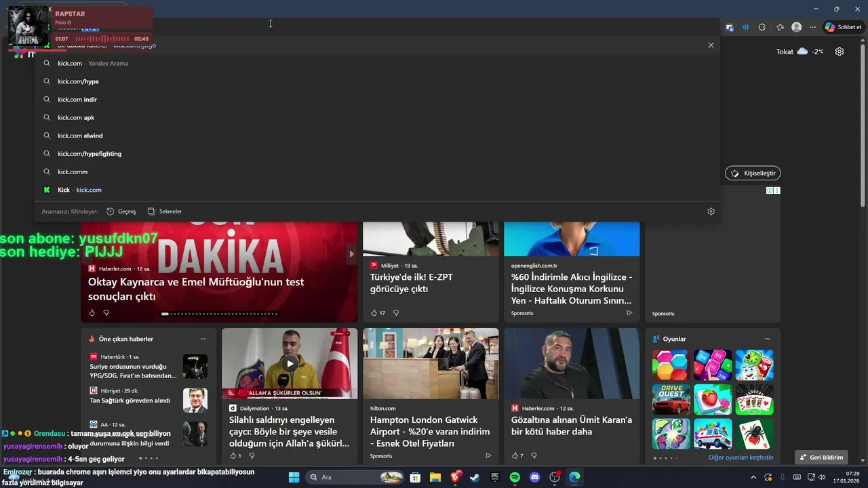Open Suriye ordusunun vurduğu YPG/SDG news
Screen dimensions: 868x488
click(x=133, y=371)
